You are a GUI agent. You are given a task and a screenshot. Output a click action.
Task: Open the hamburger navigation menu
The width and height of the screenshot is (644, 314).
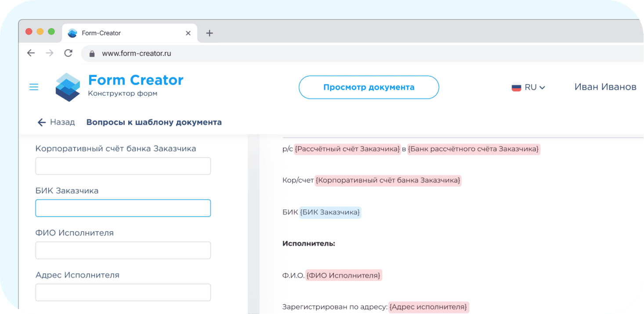pos(34,87)
